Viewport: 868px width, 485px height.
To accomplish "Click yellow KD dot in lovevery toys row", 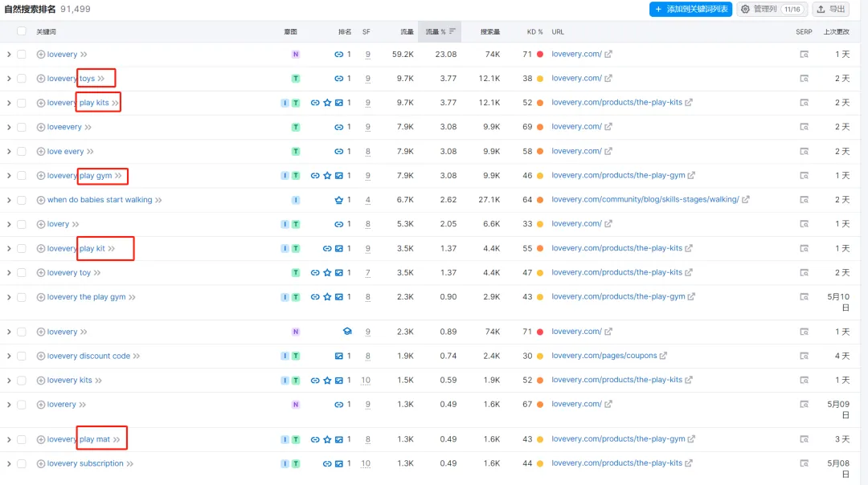I will (x=540, y=79).
